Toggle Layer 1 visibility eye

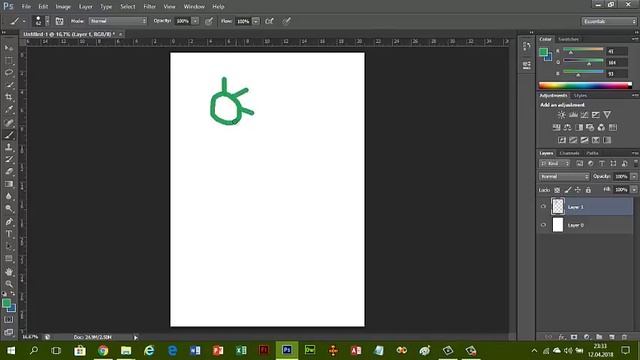coord(543,207)
